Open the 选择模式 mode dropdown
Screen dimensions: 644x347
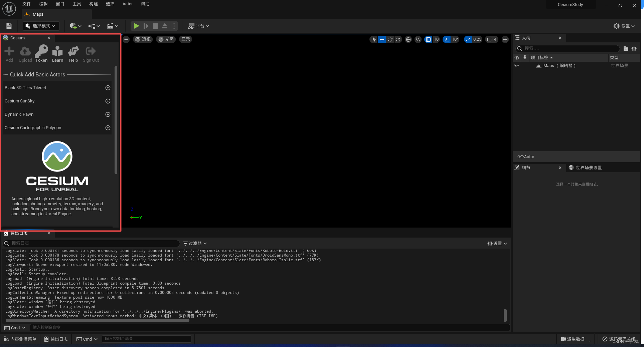pos(41,26)
